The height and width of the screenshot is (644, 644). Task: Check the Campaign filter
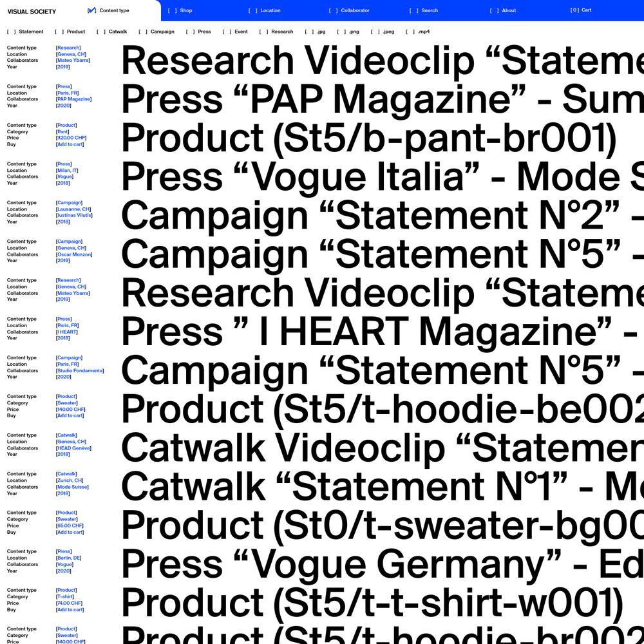[x=156, y=32]
